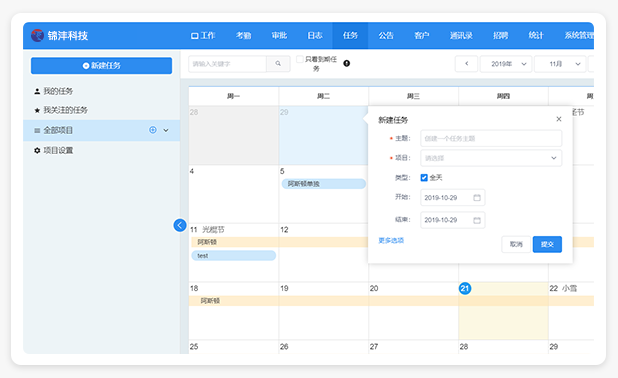Click the 提交 button

click(547, 244)
